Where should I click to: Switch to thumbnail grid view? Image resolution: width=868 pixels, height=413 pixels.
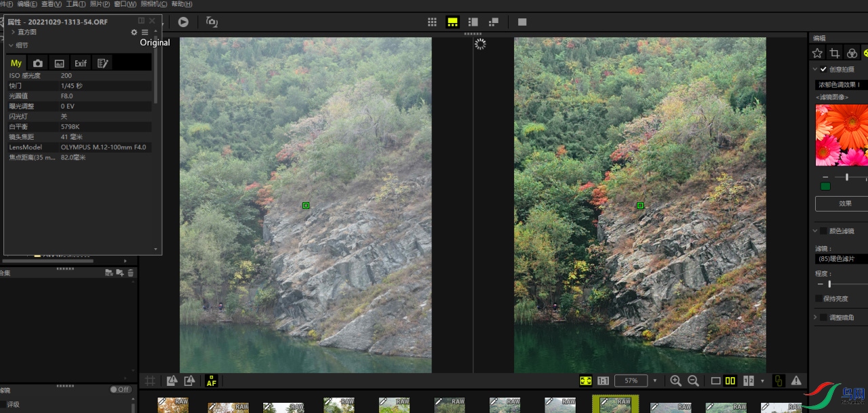432,22
